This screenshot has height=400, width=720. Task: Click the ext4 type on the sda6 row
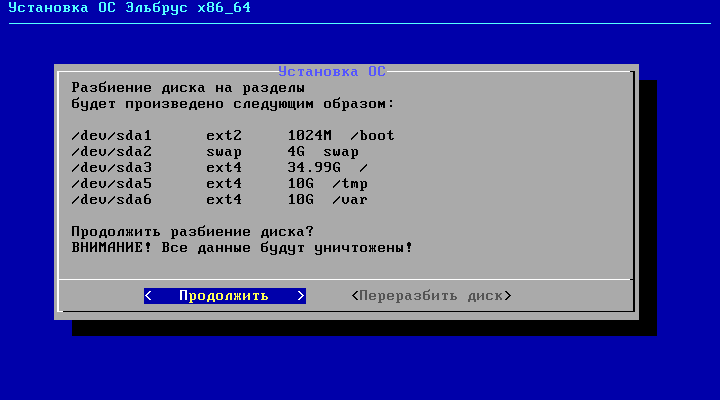224,200
